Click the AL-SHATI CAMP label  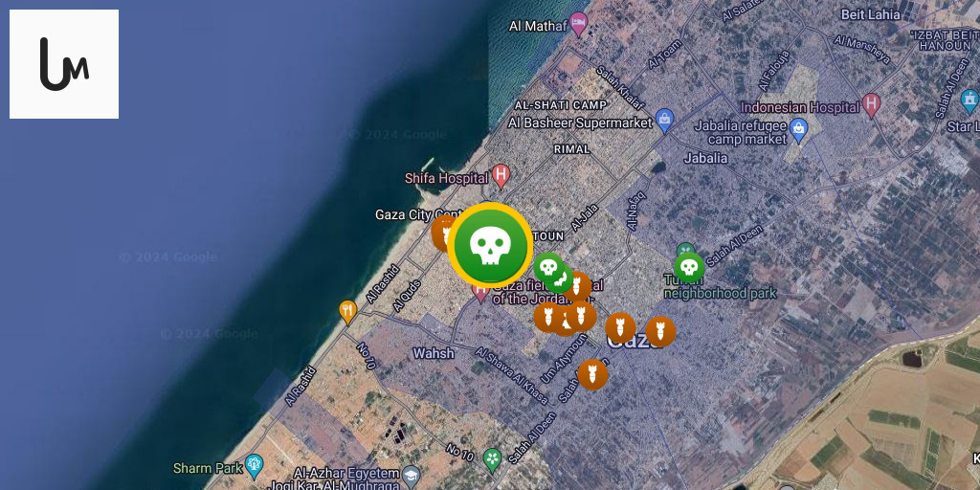coord(561,105)
